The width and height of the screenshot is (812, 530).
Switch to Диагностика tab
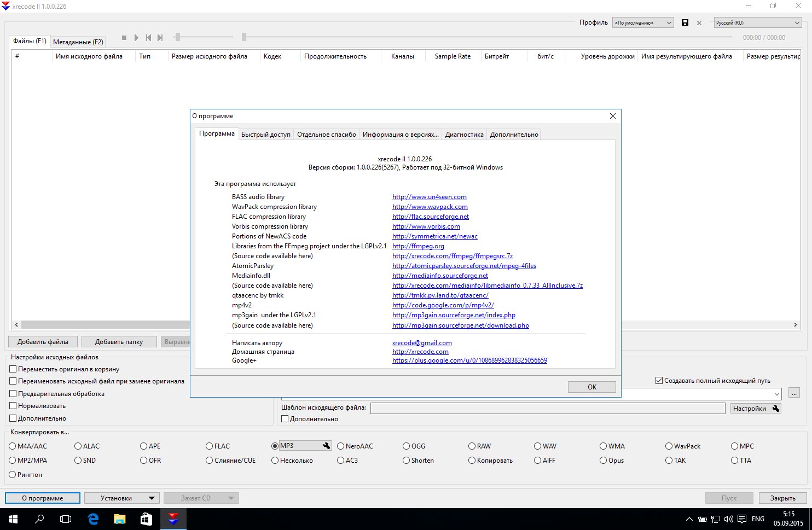click(x=465, y=135)
